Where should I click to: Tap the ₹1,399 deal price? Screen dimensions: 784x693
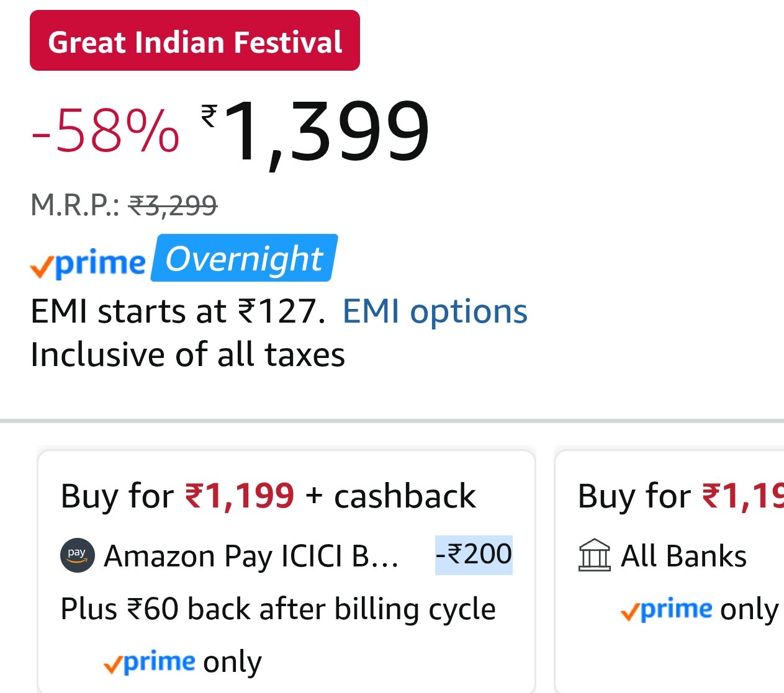tap(326, 132)
